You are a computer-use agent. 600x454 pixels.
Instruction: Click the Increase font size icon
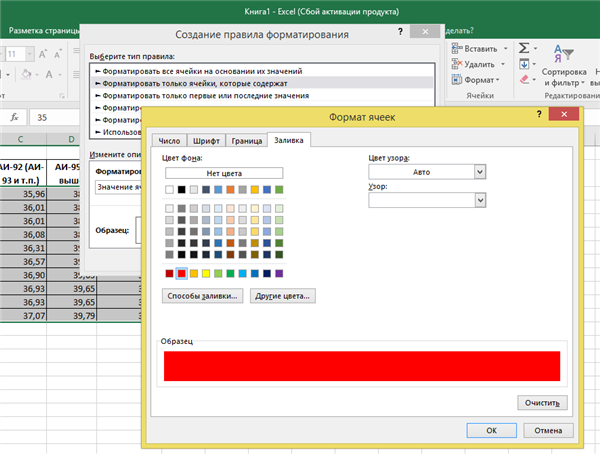[42, 54]
